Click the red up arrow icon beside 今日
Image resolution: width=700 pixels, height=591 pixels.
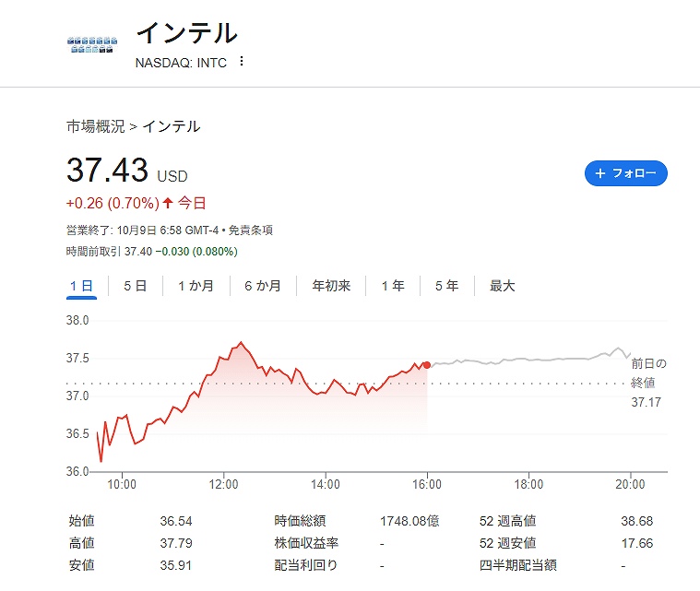(x=168, y=203)
